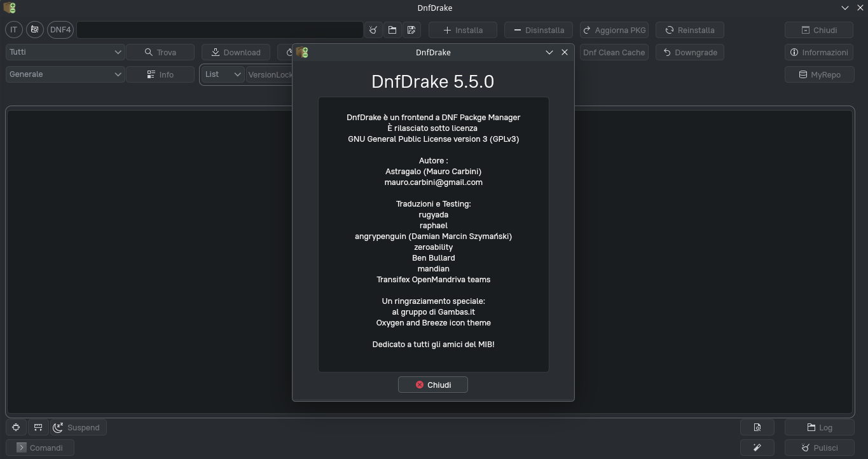Expand the Comandi panel

click(39, 448)
